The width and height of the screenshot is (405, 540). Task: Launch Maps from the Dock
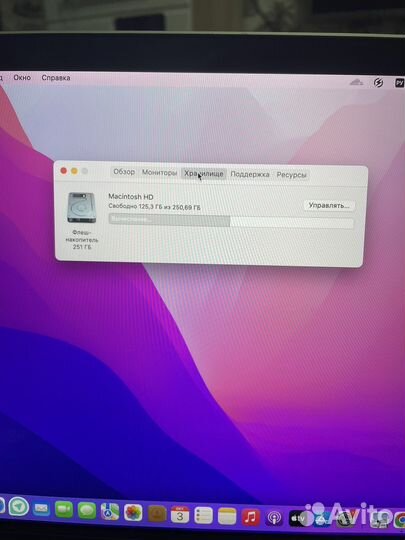[110, 511]
